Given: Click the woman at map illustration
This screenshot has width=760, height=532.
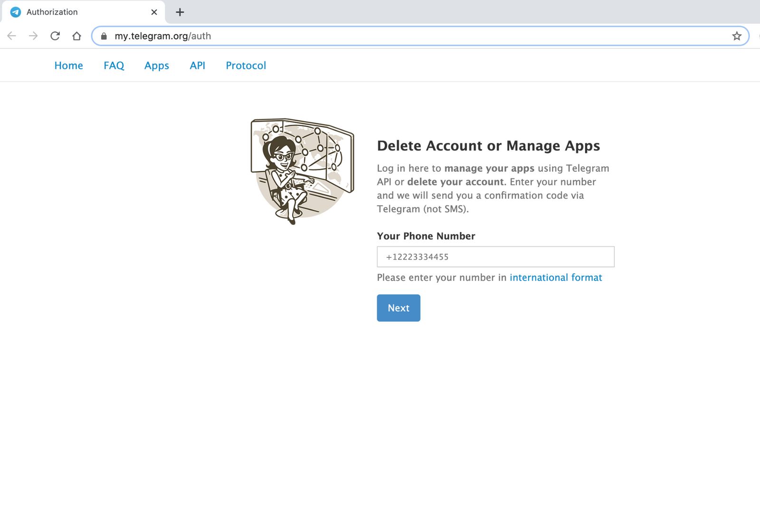Looking at the screenshot, I should [303, 171].
